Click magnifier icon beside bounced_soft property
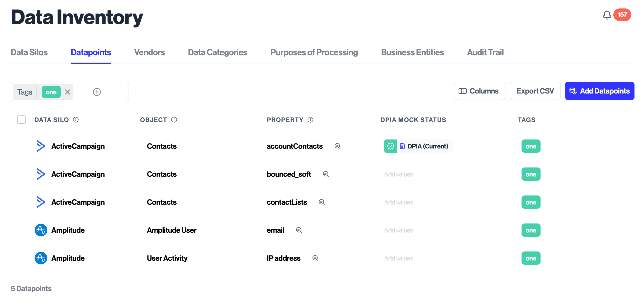The image size is (644, 308). (x=326, y=174)
